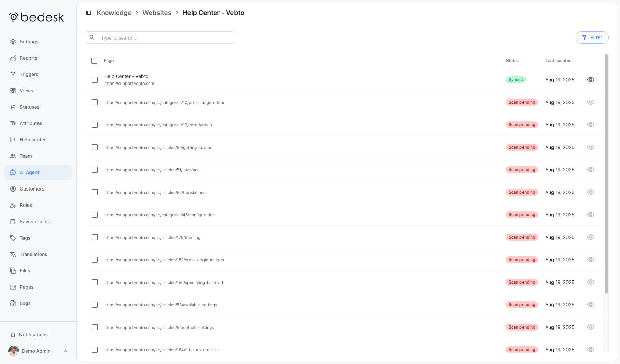Click the Customers person icon

pos(13,189)
